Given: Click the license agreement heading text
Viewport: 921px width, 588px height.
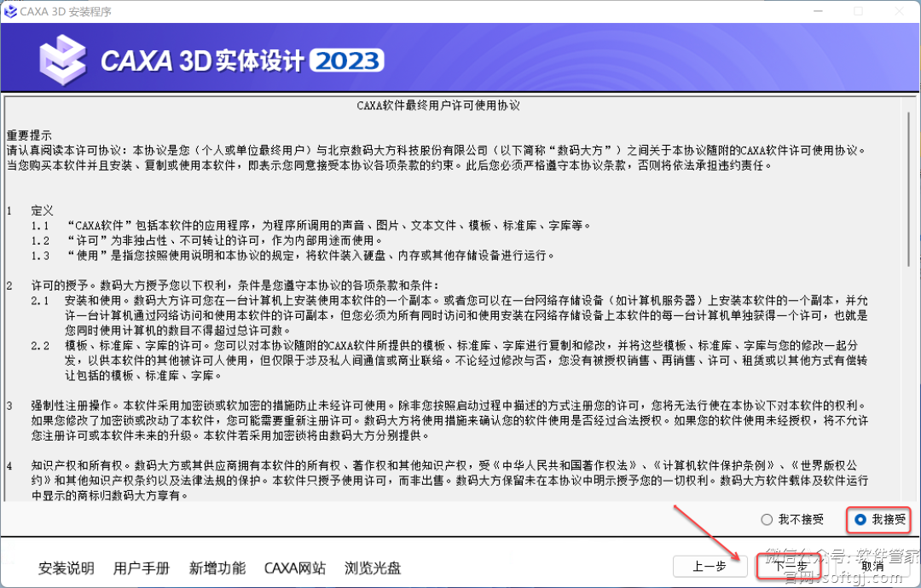Looking at the screenshot, I should click(437, 106).
